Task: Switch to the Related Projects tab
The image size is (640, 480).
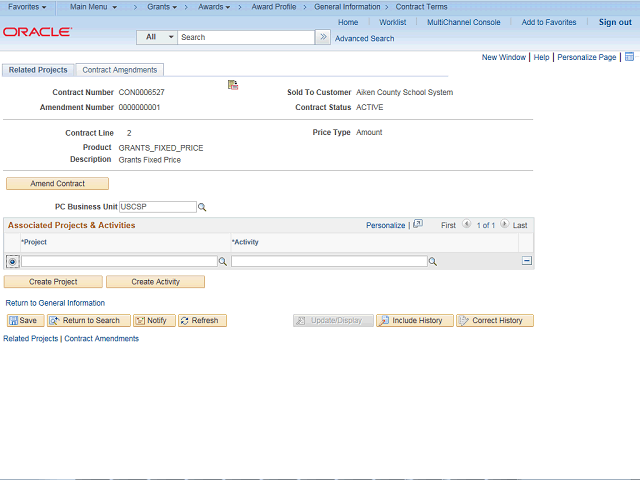Action: tap(38, 70)
